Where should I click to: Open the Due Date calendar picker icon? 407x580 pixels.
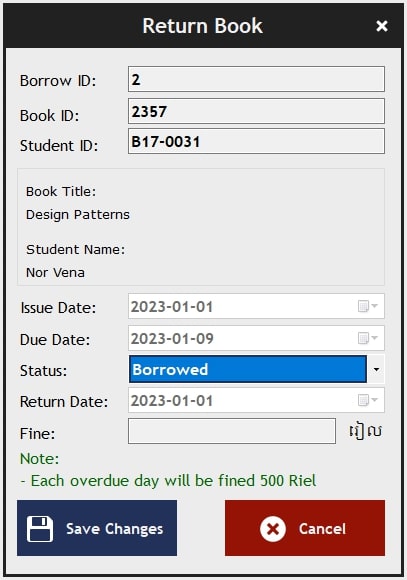tap(368, 338)
